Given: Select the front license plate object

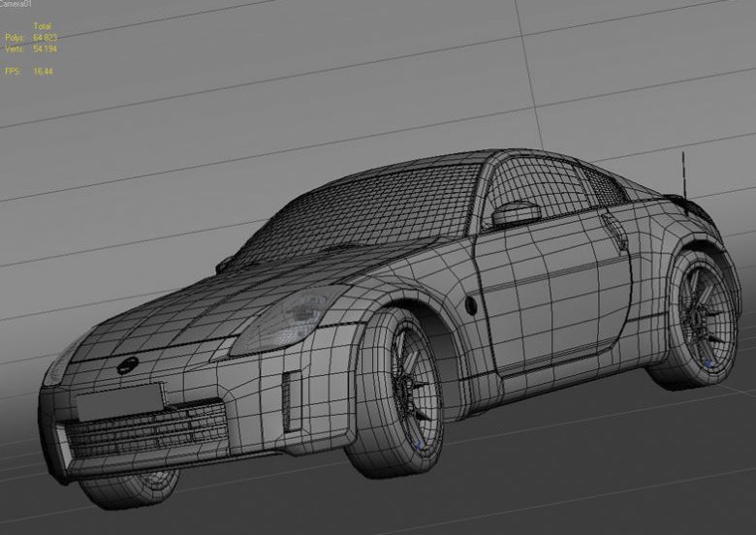Looking at the screenshot, I should (119, 401).
